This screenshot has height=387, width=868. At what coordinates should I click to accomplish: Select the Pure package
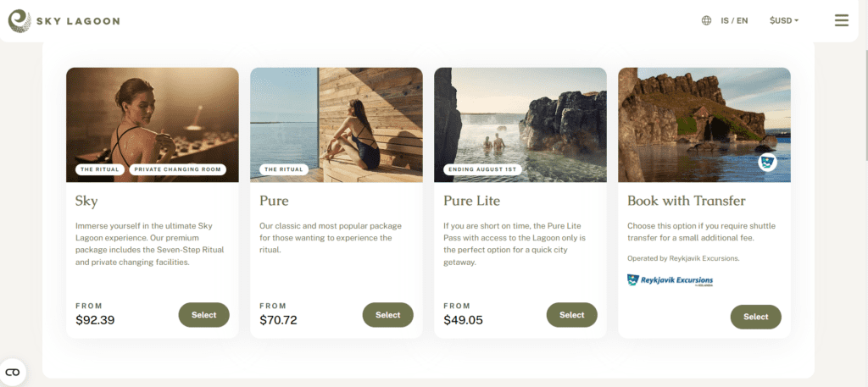tap(387, 314)
